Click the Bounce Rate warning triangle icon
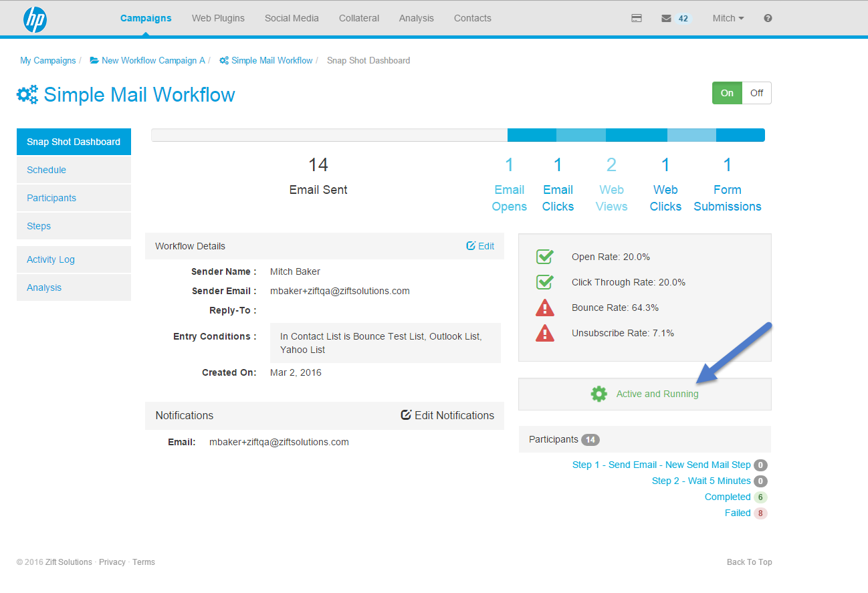This screenshot has height=593, width=868. [545, 308]
